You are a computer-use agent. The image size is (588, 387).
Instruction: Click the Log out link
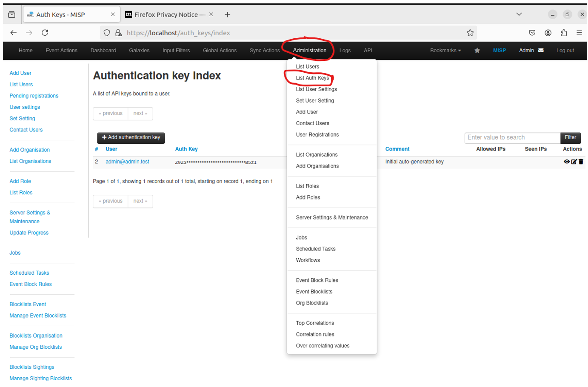[565, 51]
